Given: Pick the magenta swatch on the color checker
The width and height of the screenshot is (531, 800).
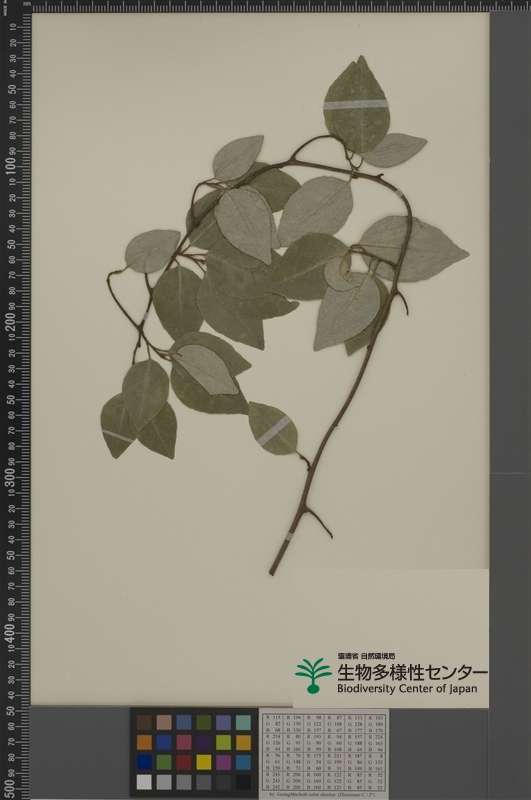Looking at the screenshot, I should click(223, 762).
